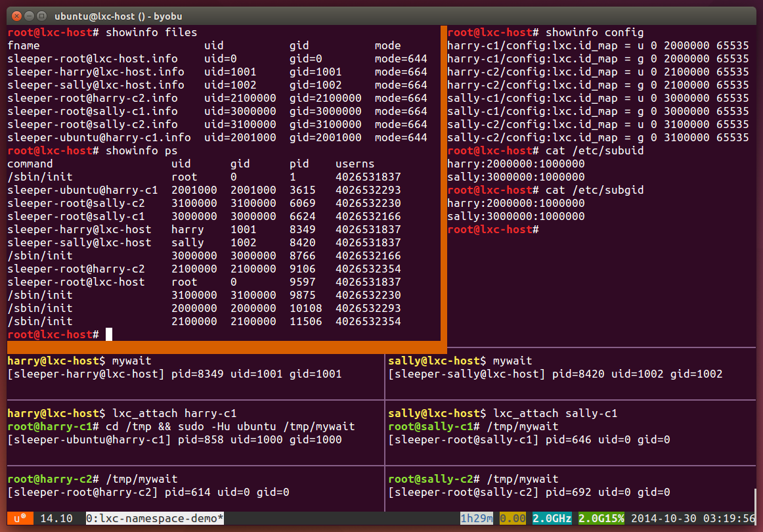Click the cursor at the active root@lxc-host prompt
The width and height of the screenshot is (763, 532).
click(109, 335)
